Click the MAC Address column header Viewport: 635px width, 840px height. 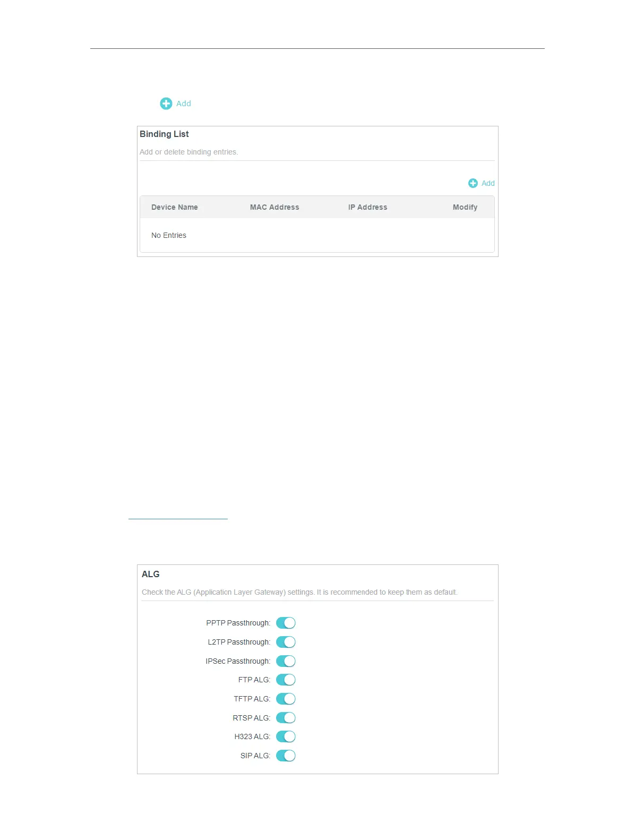point(274,207)
